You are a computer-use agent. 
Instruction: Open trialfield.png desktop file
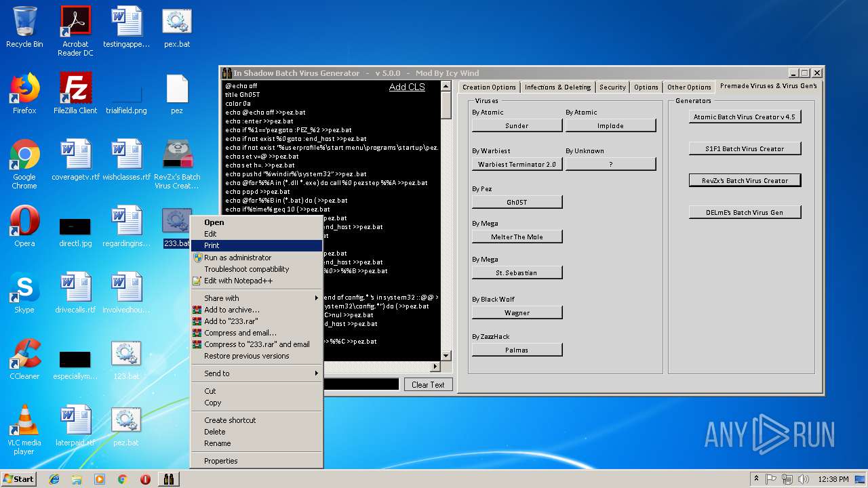(x=126, y=94)
